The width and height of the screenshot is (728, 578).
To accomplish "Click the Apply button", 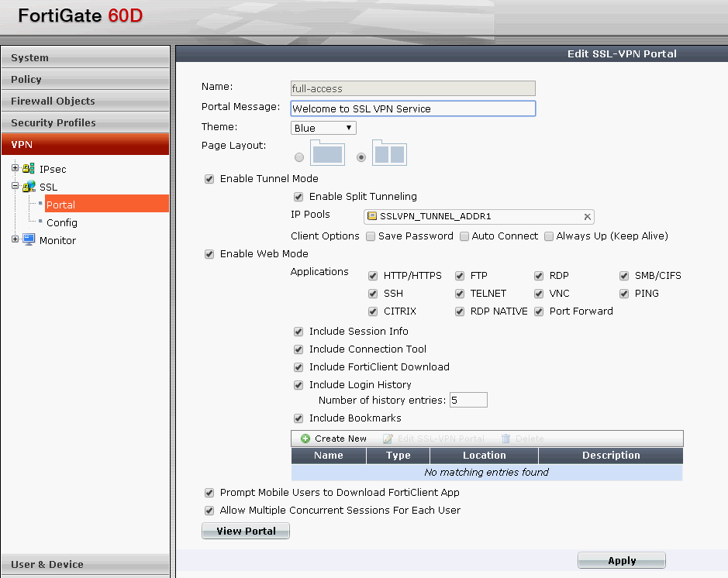I will [622, 560].
